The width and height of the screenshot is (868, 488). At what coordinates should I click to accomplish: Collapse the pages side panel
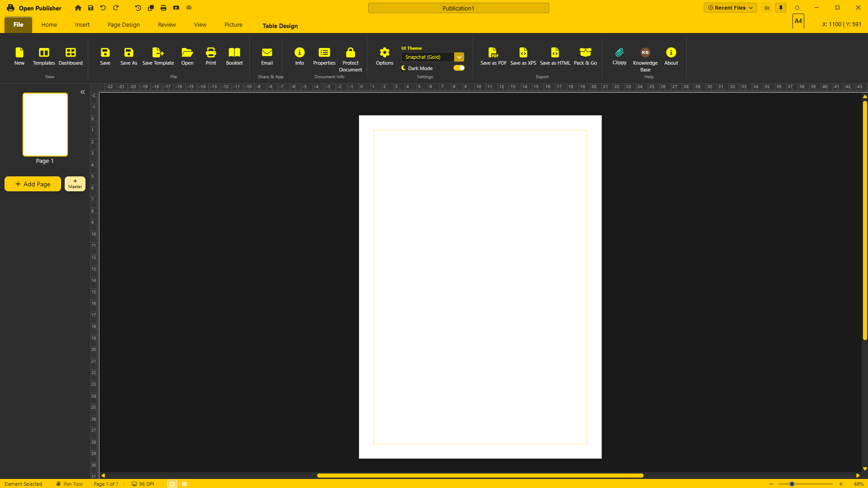pyautogui.click(x=83, y=92)
